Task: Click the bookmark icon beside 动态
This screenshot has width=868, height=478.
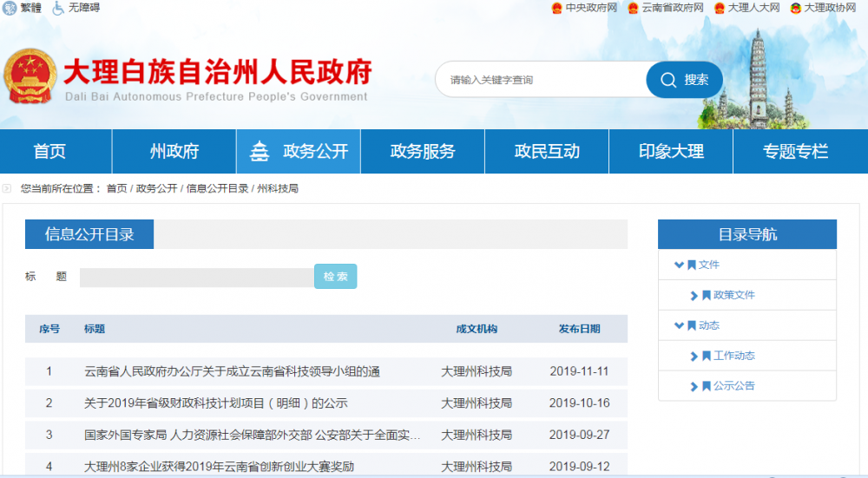Action: coord(692,326)
